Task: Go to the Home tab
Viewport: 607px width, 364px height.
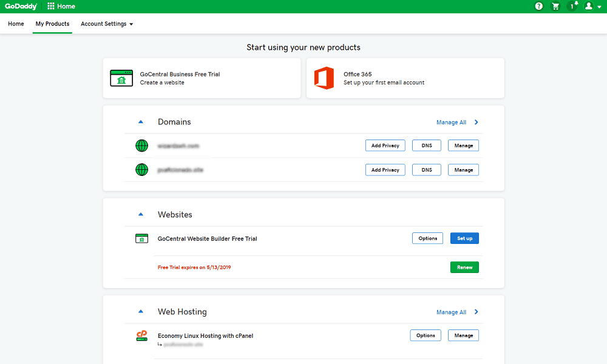Action: pyautogui.click(x=16, y=24)
